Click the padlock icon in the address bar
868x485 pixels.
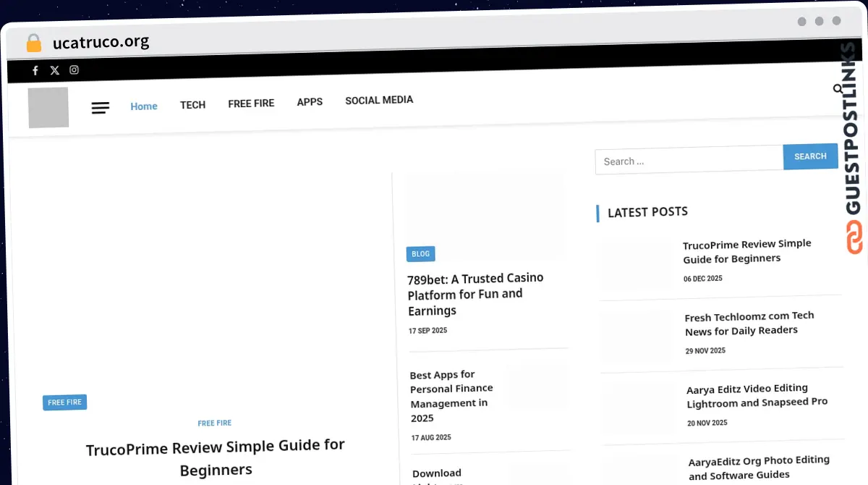33,42
